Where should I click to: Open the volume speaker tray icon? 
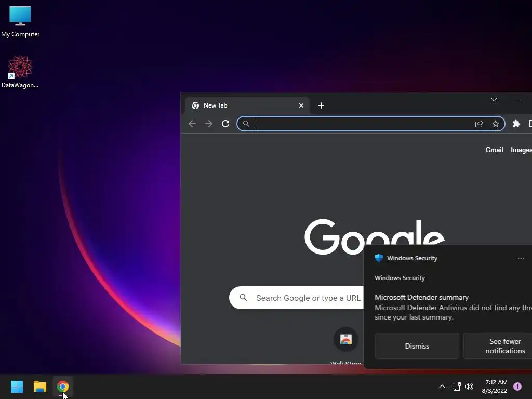[469, 387]
